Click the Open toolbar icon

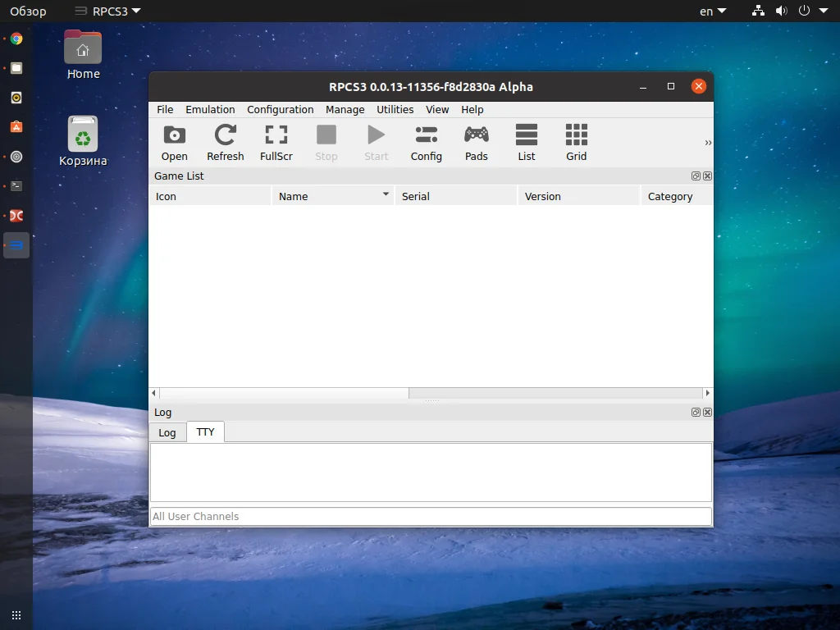tap(174, 142)
